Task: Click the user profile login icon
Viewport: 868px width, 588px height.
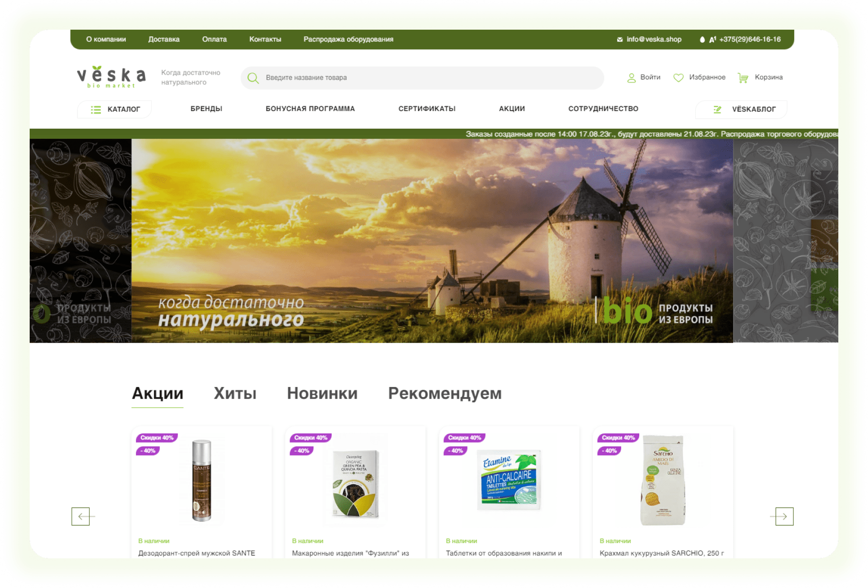Action: pyautogui.click(x=631, y=78)
